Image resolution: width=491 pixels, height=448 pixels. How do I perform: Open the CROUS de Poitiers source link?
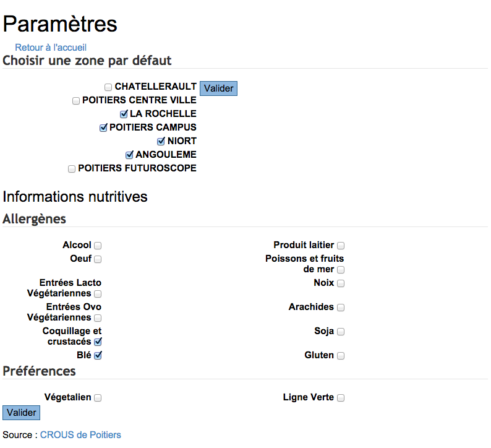click(80, 435)
